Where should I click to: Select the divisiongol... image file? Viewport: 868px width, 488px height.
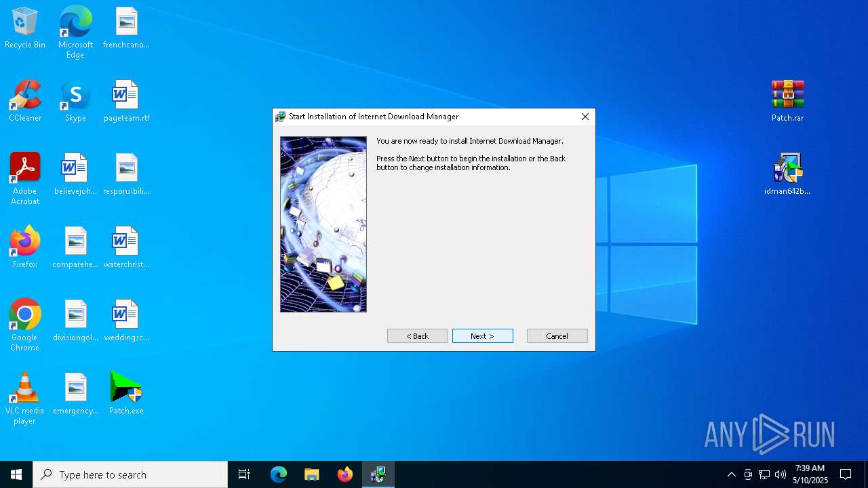pos(75,321)
